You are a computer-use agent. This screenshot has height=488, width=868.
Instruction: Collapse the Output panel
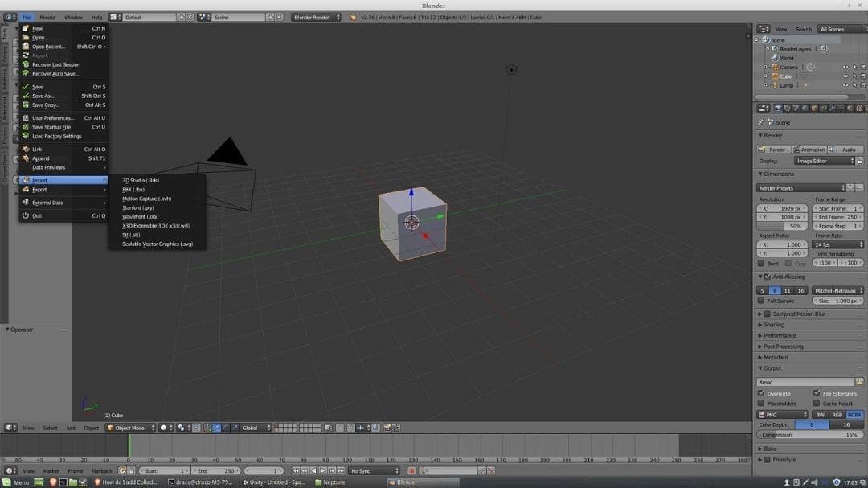pos(772,367)
